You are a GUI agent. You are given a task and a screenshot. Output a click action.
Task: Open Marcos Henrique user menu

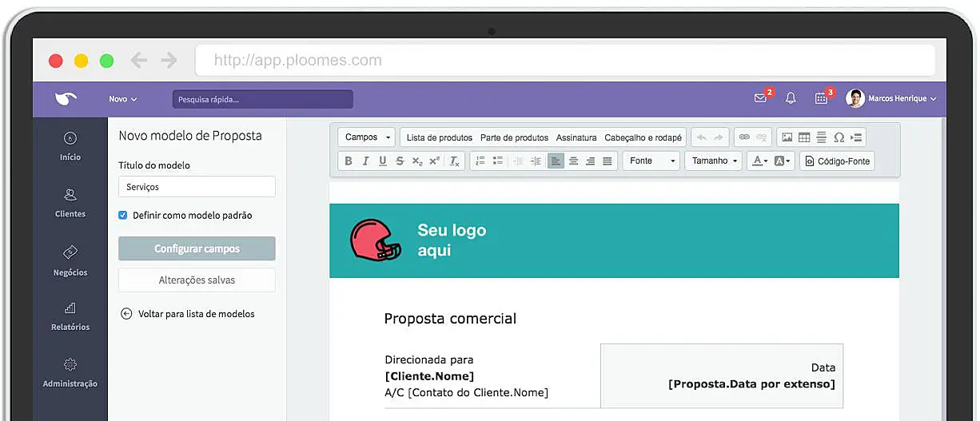[891, 98]
